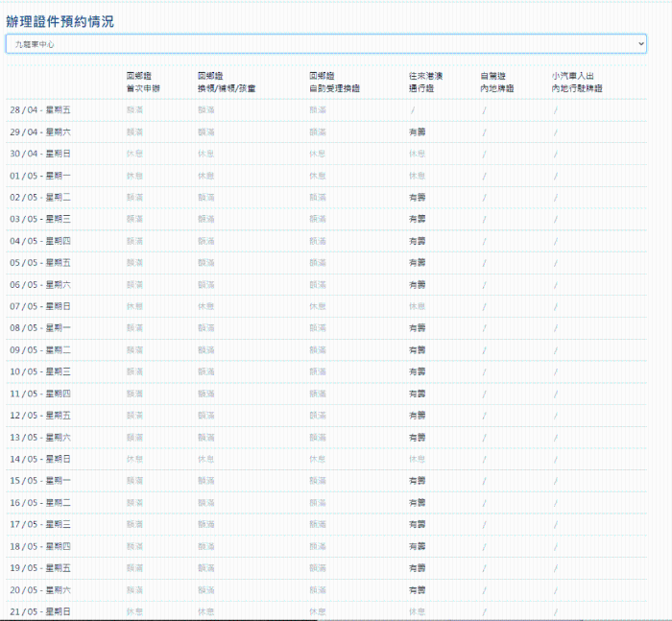Image resolution: width=672 pixels, height=621 pixels.
Task: Open the 九龍車中心 center dropdown
Action: [x=324, y=44]
